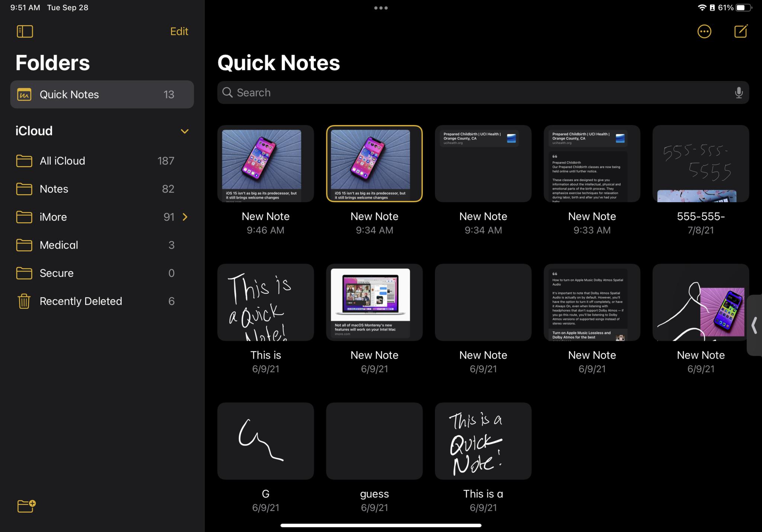Open the Dolby Atmos Spatial Audio note
The width and height of the screenshot is (762, 532).
(592, 302)
